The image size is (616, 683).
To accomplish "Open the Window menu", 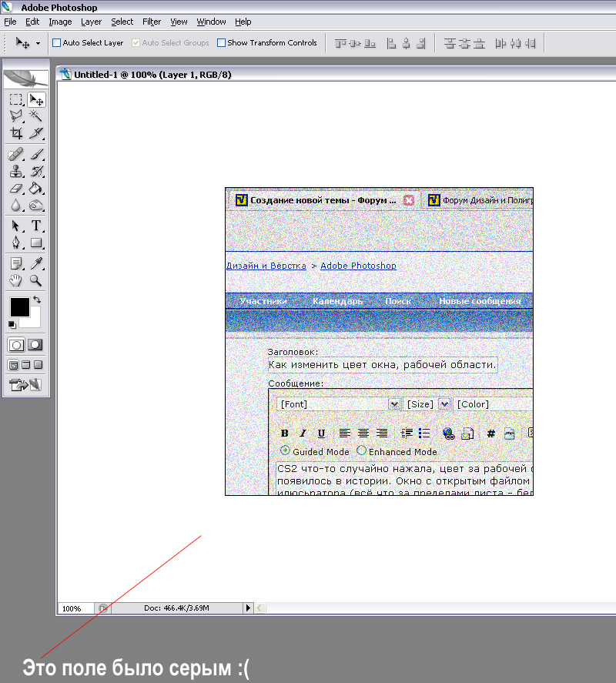I will point(211,22).
